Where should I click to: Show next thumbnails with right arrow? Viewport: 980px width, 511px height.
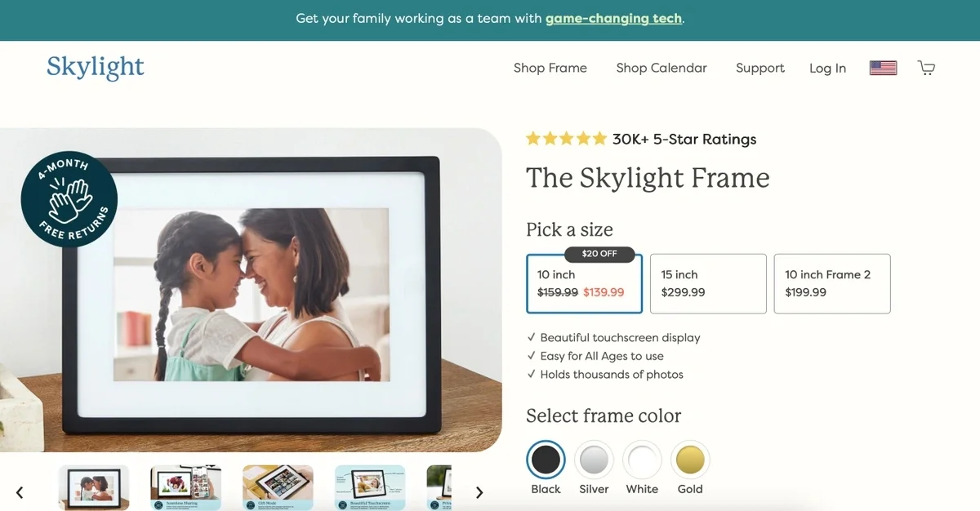(479, 492)
